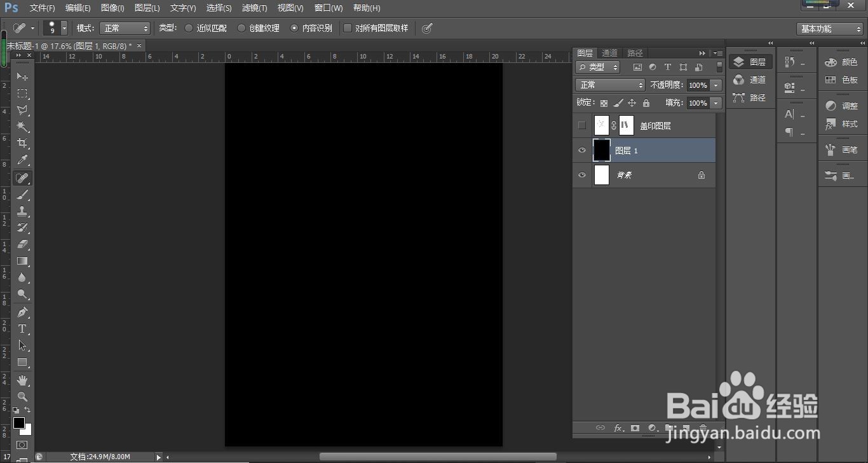Click the link layers icon
The width and height of the screenshot is (868, 463).
[600, 428]
